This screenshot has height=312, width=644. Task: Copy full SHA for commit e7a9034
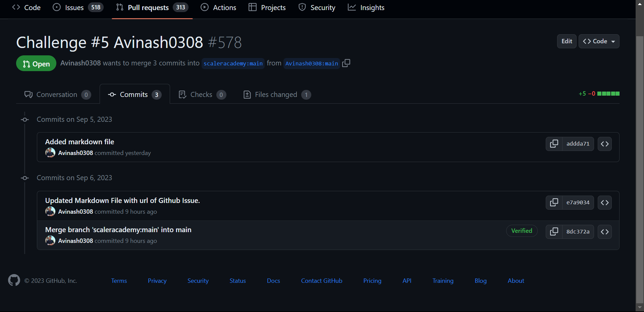click(x=554, y=203)
